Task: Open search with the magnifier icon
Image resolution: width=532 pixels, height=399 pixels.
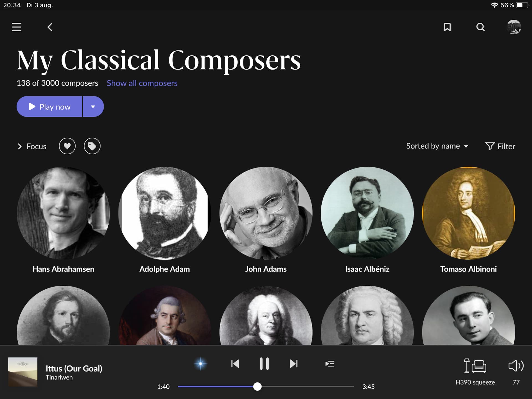Action: coord(480,27)
